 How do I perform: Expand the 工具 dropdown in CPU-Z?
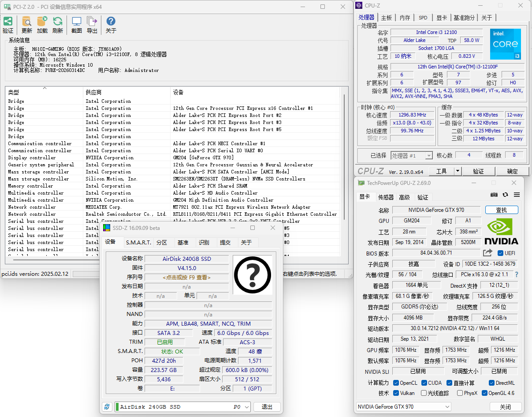[x=457, y=171]
